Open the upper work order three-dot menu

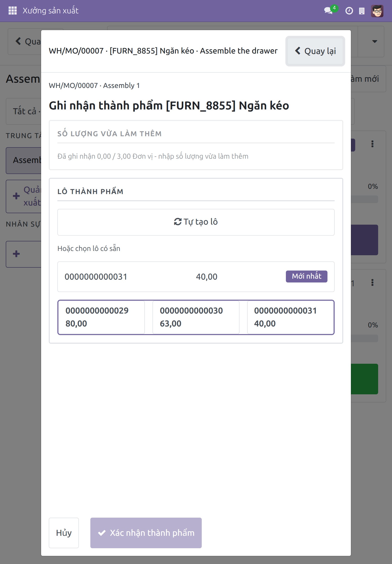point(372,144)
